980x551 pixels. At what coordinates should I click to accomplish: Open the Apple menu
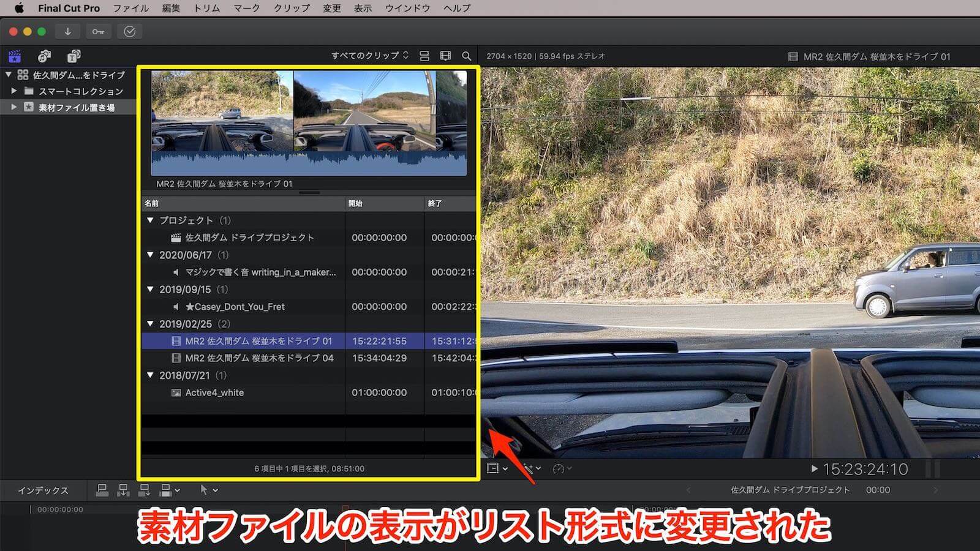pyautogui.click(x=19, y=8)
